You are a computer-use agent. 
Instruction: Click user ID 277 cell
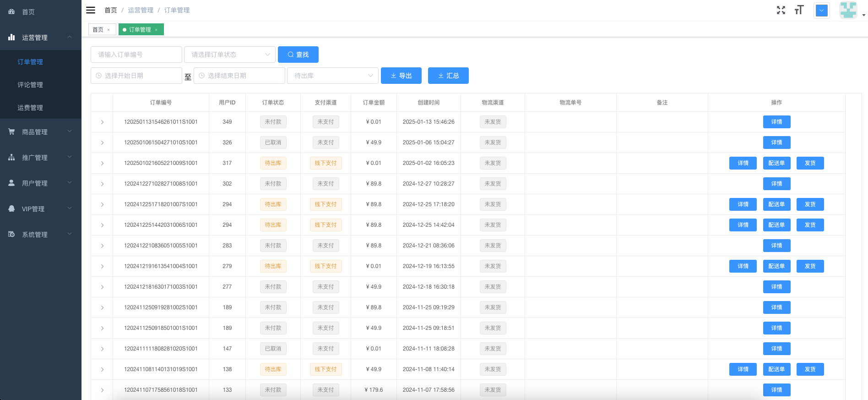(x=227, y=287)
